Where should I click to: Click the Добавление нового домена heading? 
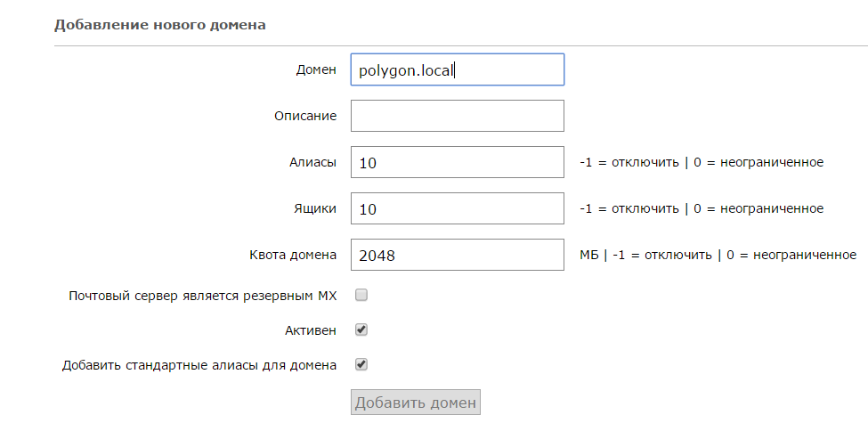click(x=160, y=25)
